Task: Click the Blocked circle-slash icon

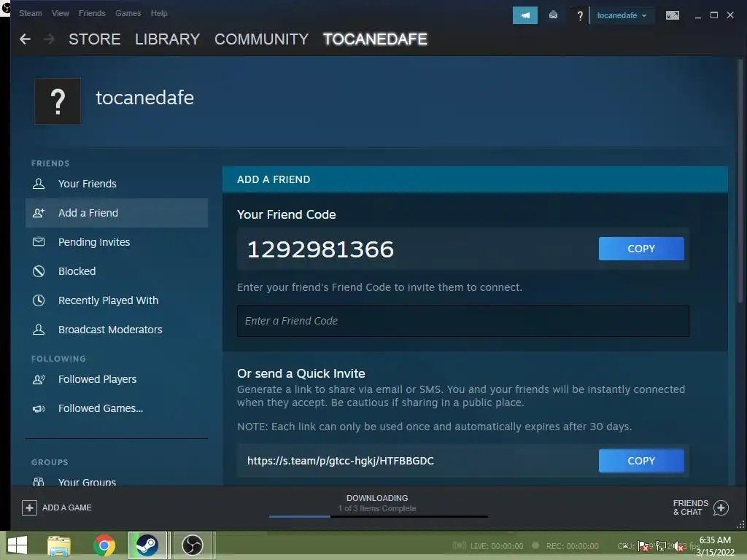Action: pos(39,271)
